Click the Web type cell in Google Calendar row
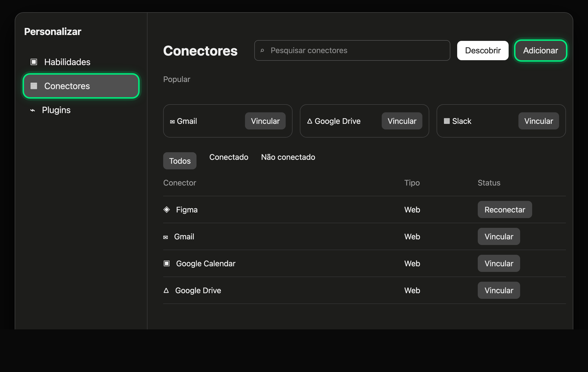This screenshot has width=588, height=372. 412,263
